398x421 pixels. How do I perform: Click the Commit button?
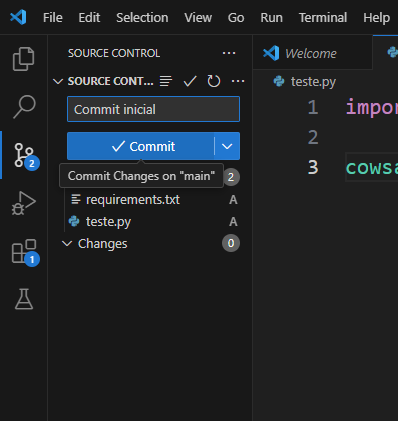click(x=140, y=146)
